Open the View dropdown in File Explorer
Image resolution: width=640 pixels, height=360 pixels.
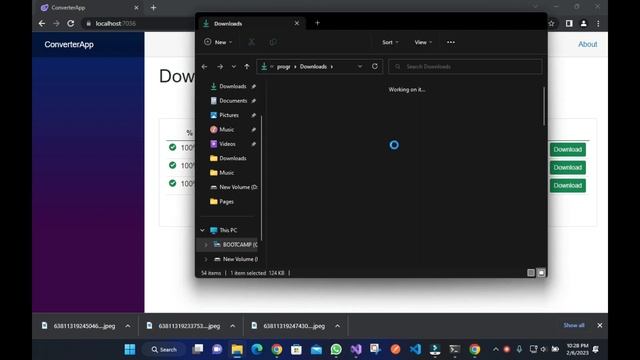pyautogui.click(x=423, y=42)
